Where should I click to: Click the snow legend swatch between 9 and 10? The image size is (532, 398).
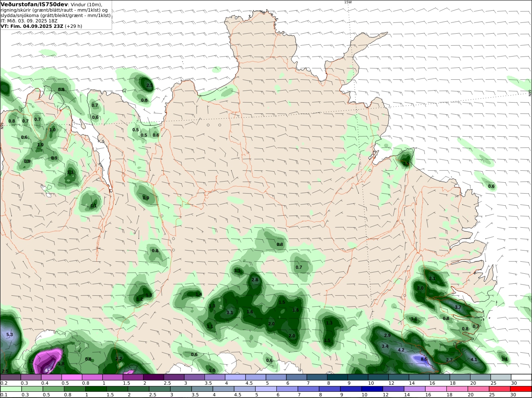click(x=357, y=377)
